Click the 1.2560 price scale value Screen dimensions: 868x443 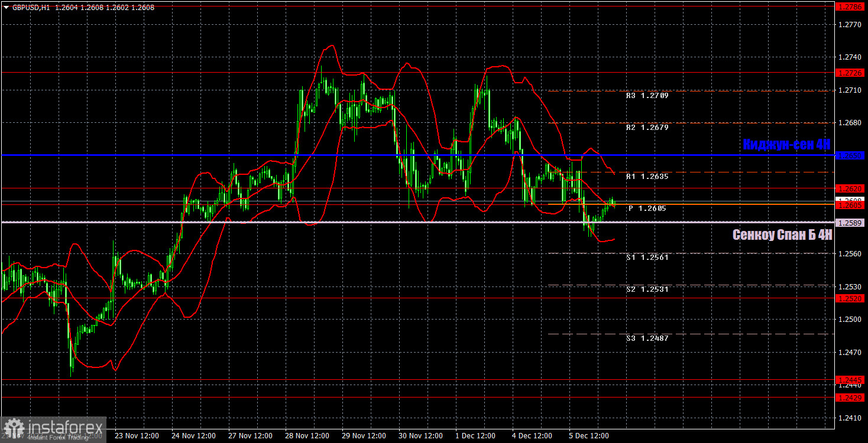point(850,254)
